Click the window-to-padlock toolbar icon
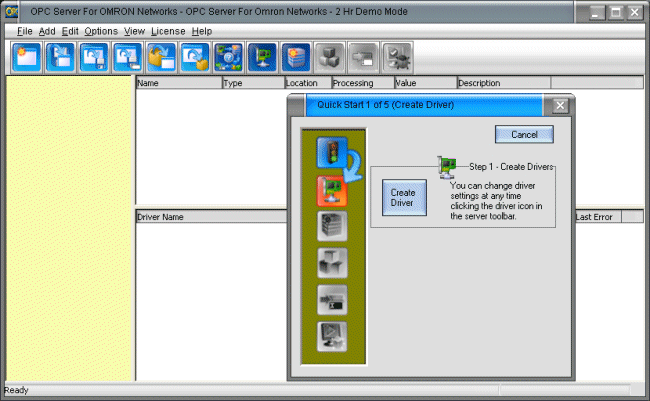 [x=195, y=57]
